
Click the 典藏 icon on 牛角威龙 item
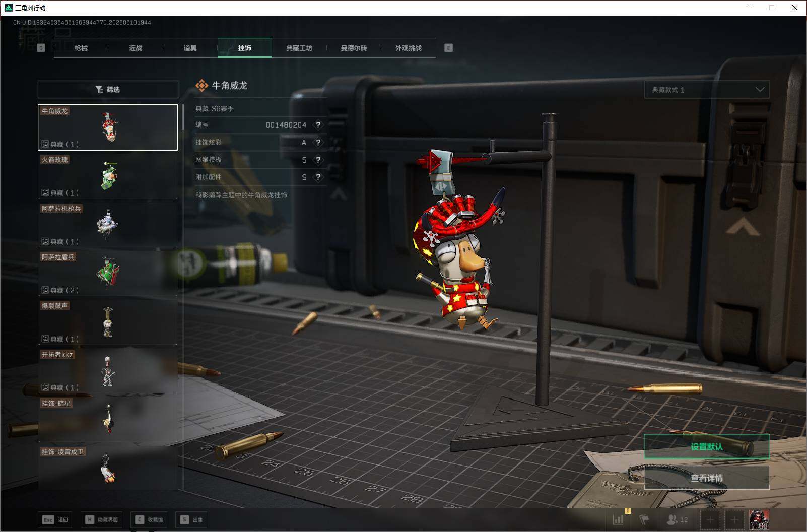click(45, 144)
